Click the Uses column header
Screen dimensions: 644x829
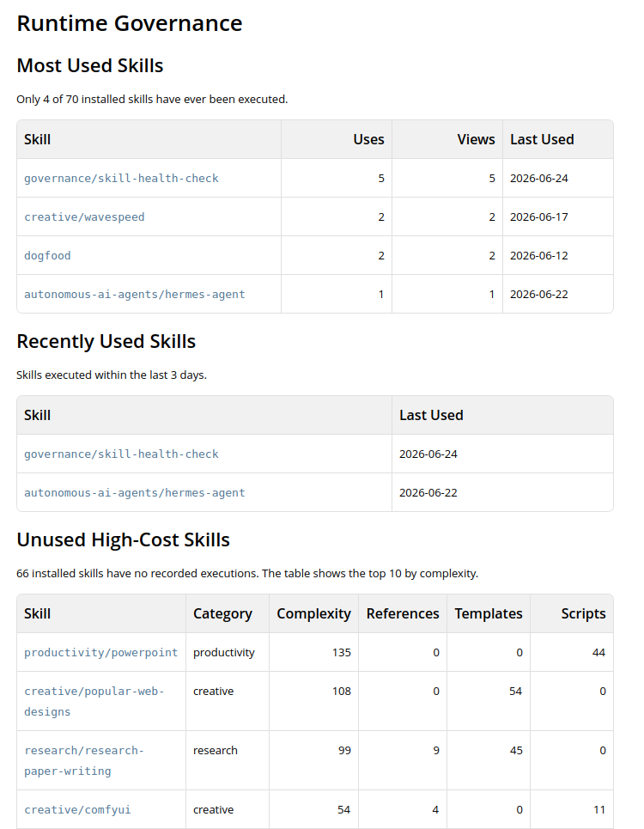368,139
